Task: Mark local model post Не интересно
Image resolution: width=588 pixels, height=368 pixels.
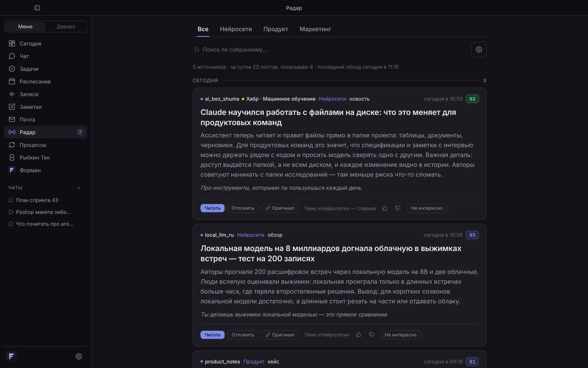Action: click(401, 335)
